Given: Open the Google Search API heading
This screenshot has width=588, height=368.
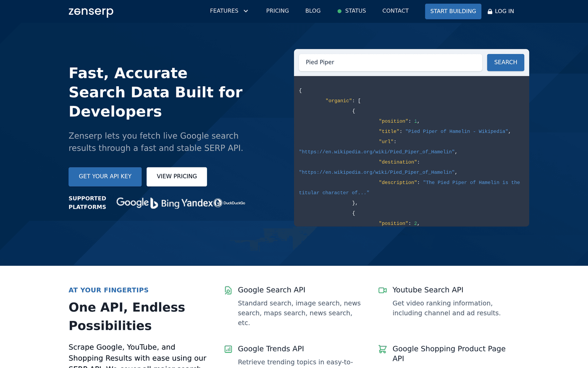Looking at the screenshot, I should [x=271, y=290].
